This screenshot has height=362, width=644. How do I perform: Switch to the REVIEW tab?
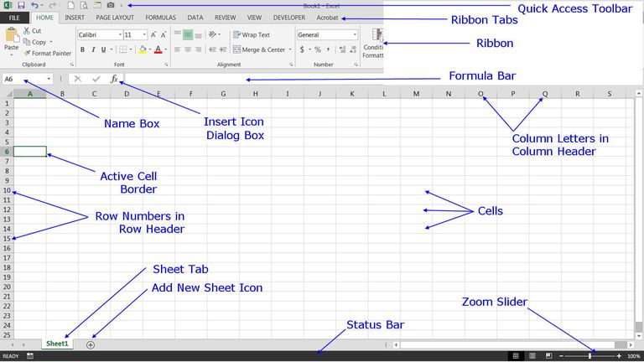225,18
